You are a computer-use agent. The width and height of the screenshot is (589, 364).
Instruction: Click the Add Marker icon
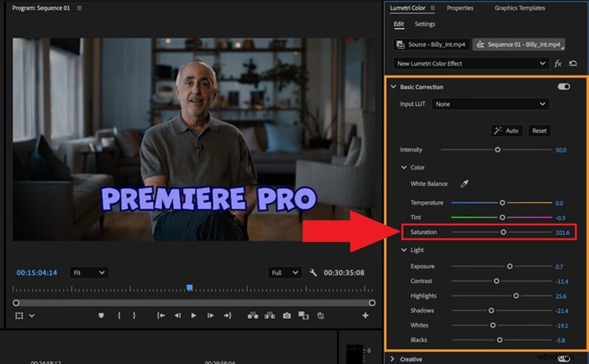coord(101,315)
